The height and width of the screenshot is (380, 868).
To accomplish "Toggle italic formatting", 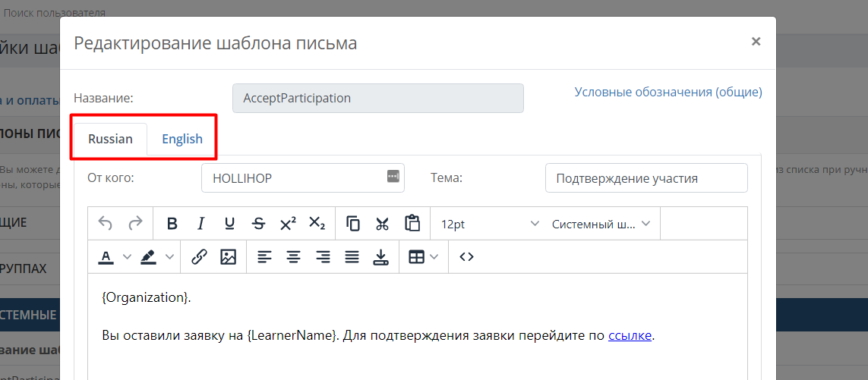I will [201, 224].
